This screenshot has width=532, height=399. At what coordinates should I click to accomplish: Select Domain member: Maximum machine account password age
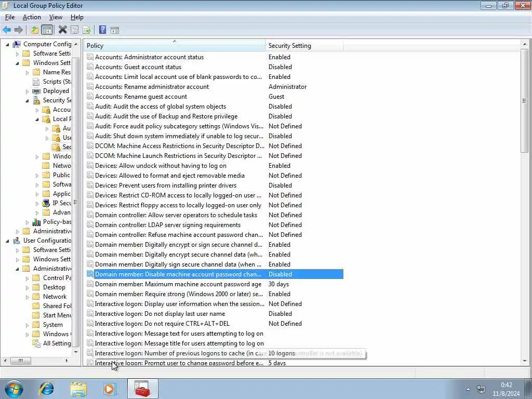click(x=178, y=284)
